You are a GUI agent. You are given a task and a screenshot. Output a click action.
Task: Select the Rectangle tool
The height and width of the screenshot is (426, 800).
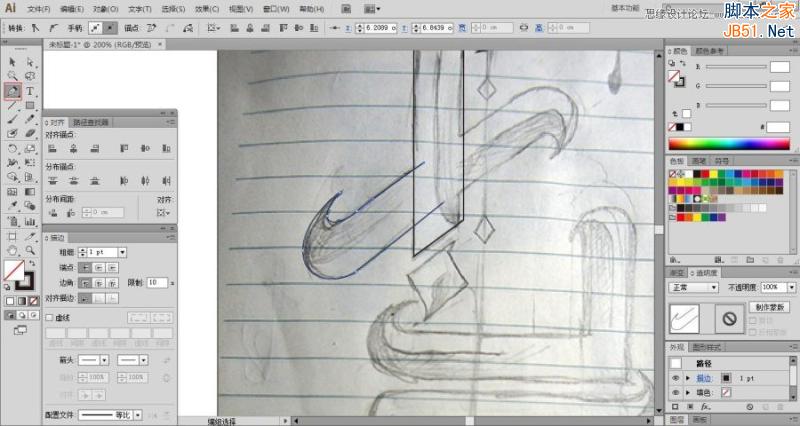click(30, 106)
